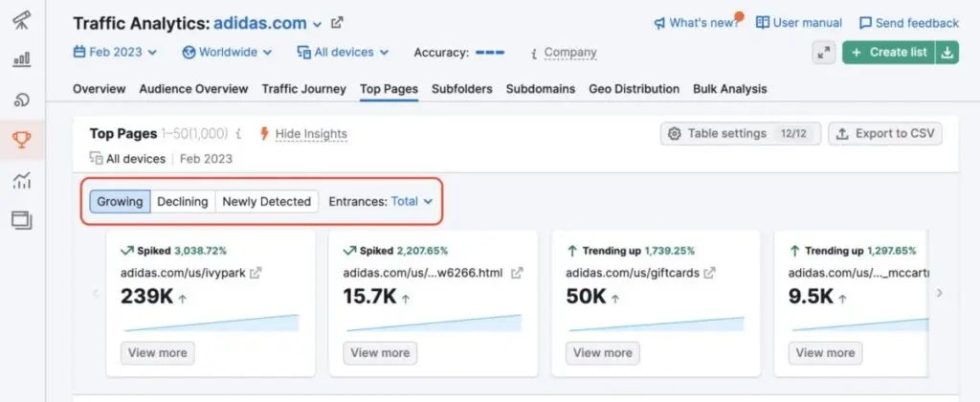The width and height of the screenshot is (980, 402).
Task: Switch to the Subfolders tab
Action: click(x=461, y=89)
